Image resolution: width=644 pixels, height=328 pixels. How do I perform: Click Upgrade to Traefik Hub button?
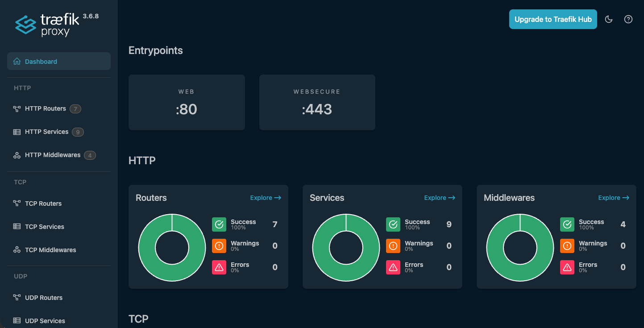pyautogui.click(x=553, y=19)
